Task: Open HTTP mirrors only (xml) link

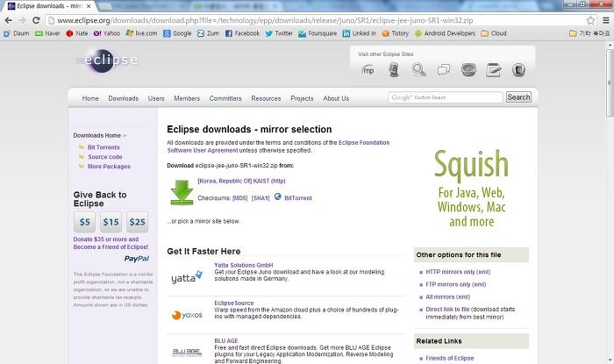Action: point(458,272)
